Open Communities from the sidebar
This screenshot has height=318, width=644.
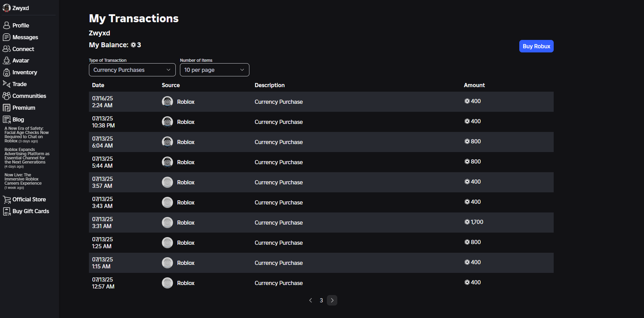tap(29, 96)
